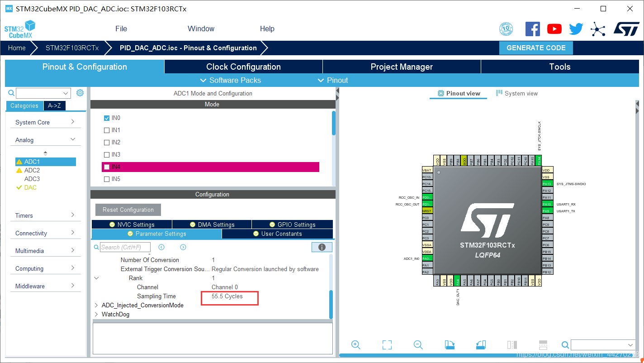Click the ADC2 warning icon

pos(19,171)
